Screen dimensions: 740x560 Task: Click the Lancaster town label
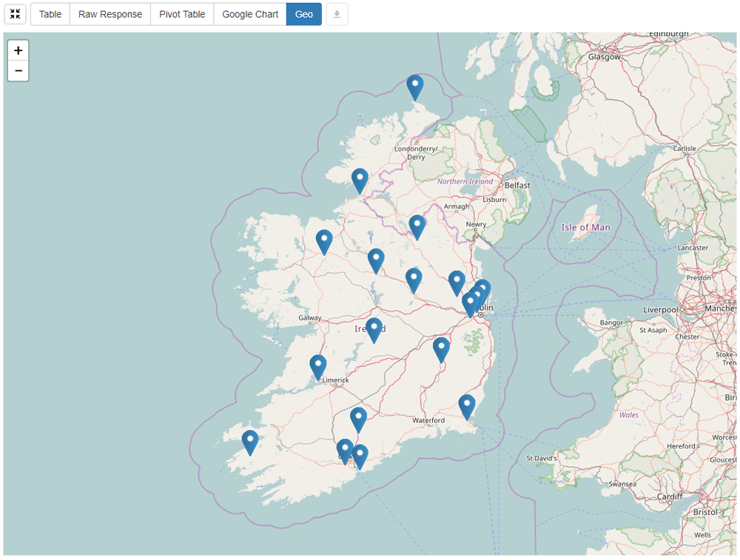693,248
